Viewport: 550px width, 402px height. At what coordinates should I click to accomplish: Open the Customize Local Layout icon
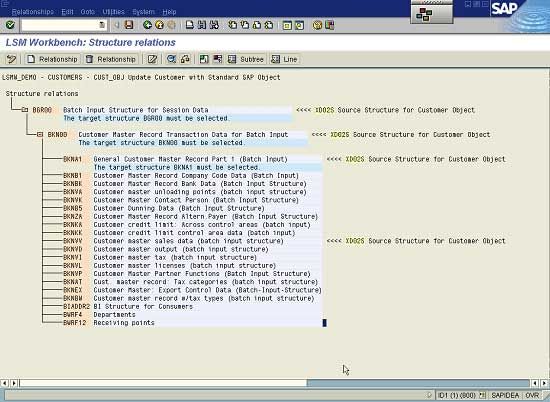(330, 25)
